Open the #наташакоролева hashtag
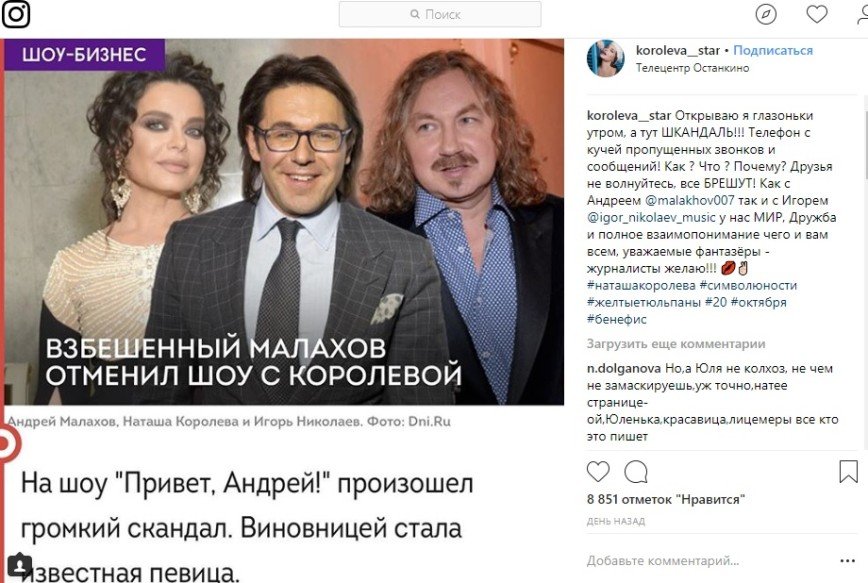Image resolution: width=868 pixels, height=583 pixels. tap(641, 285)
